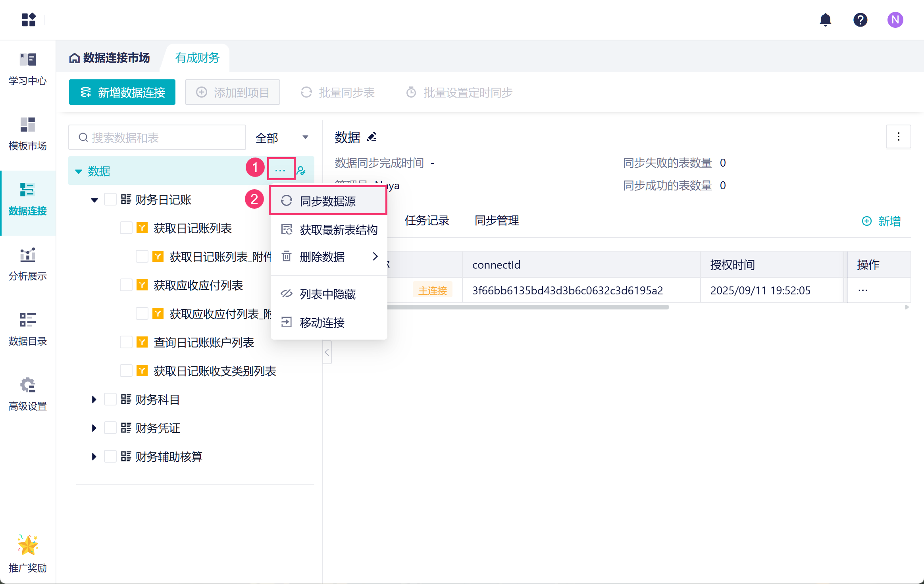Click the notification bell icon
This screenshot has height=584, width=924.
(825, 20)
